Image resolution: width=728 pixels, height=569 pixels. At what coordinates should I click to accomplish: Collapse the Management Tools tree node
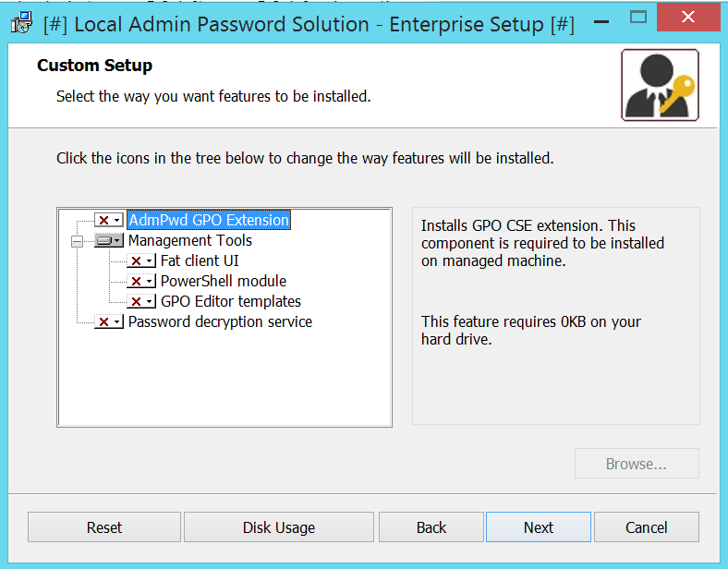coord(77,241)
